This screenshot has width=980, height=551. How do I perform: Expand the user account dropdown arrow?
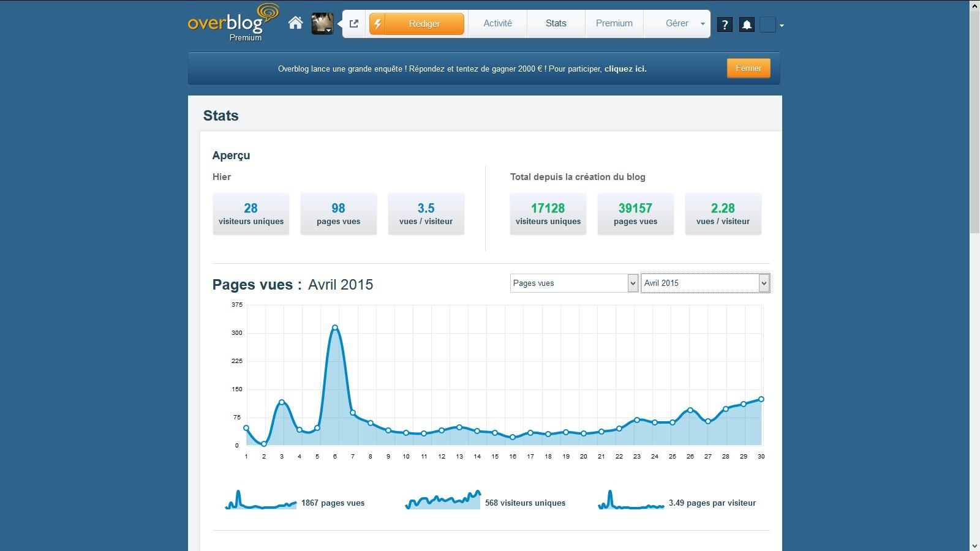coord(782,26)
